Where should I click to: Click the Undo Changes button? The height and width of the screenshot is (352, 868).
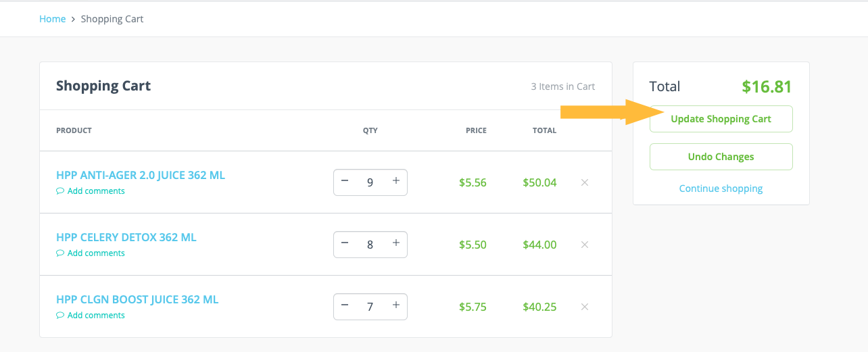click(x=721, y=157)
